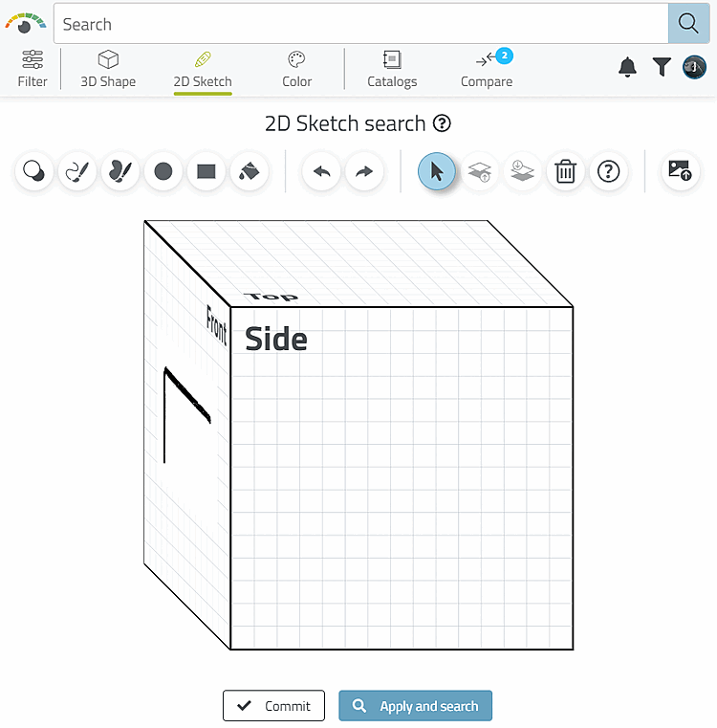Viewport: 717px width, 728px height.
Task: Open help next to 2D Sketch search title
Action: pyautogui.click(x=442, y=123)
